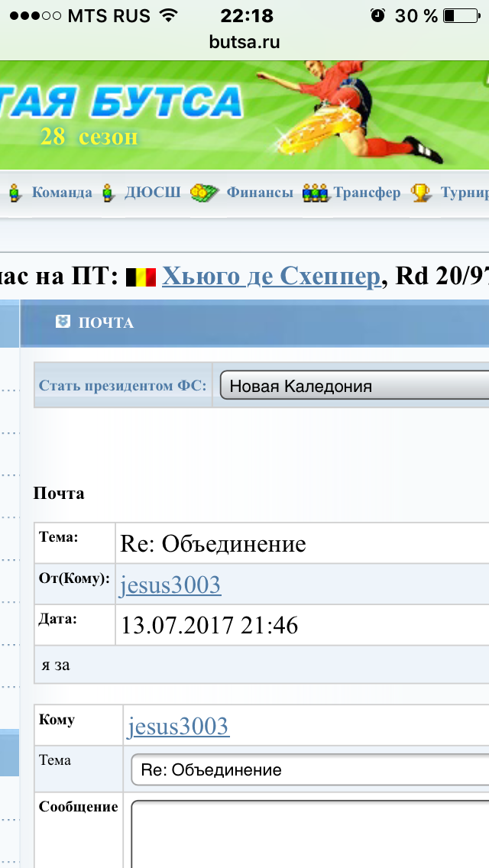Click the Финансы money stack icon
Viewport: 489px width, 868px height.
pyautogui.click(x=204, y=193)
